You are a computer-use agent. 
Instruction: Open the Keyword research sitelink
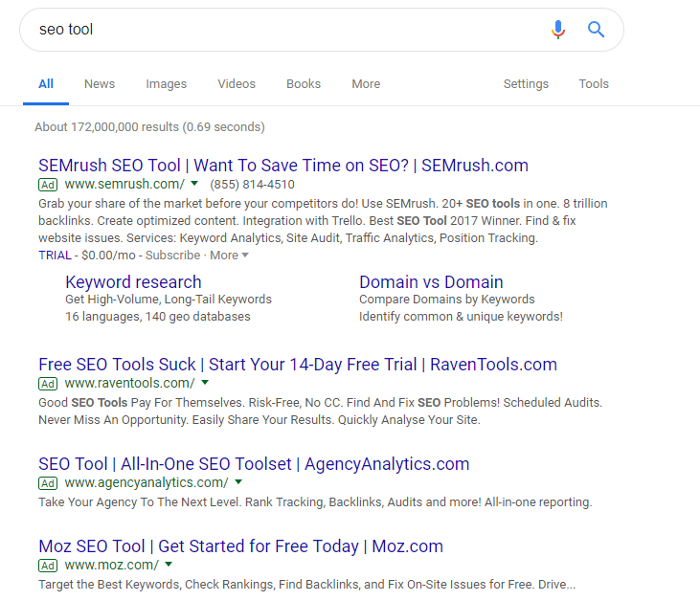133,282
